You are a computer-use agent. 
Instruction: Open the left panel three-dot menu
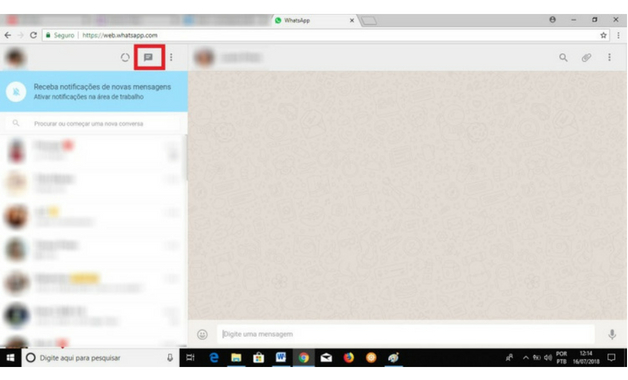pos(171,57)
